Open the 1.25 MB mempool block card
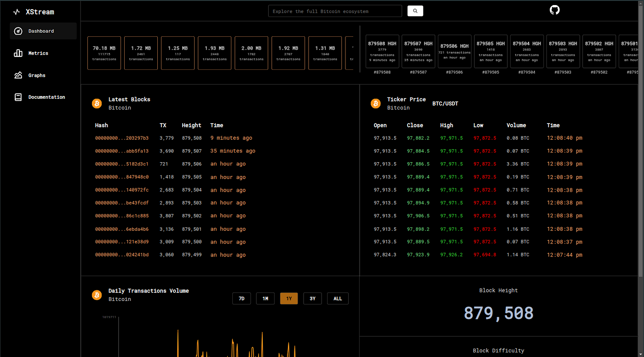 click(178, 53)
